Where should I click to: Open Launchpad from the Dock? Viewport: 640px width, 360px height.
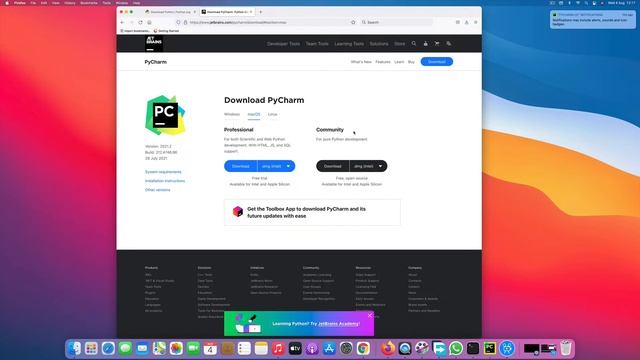pos(91,348)
